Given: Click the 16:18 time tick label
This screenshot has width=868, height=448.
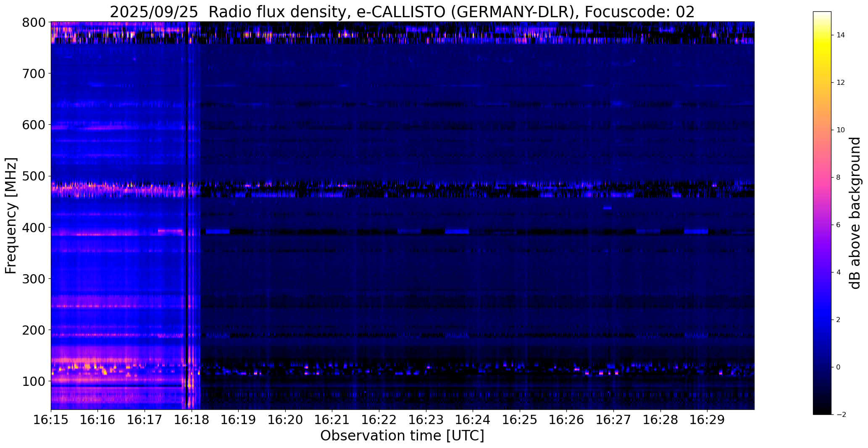Looking at the screenshot, I should (x=192, y=419).
